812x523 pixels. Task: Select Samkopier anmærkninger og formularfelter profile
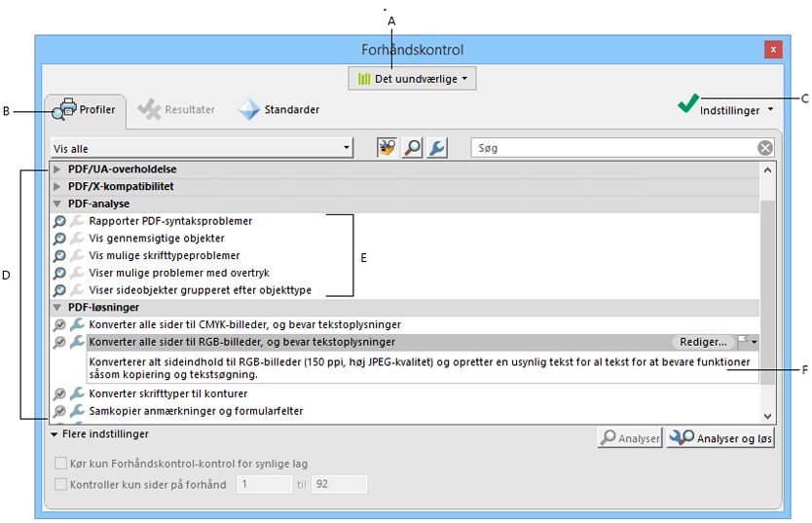click(x=196, y=411)
